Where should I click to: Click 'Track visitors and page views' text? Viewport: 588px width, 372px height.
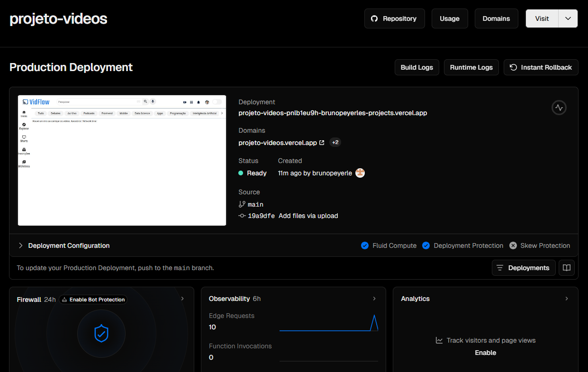(x=491, y=340)
